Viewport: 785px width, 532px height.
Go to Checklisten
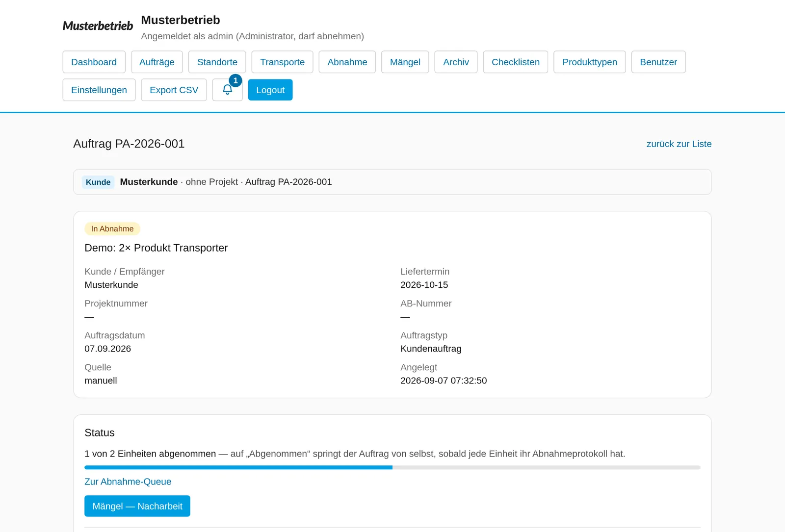tap(516, 62)
